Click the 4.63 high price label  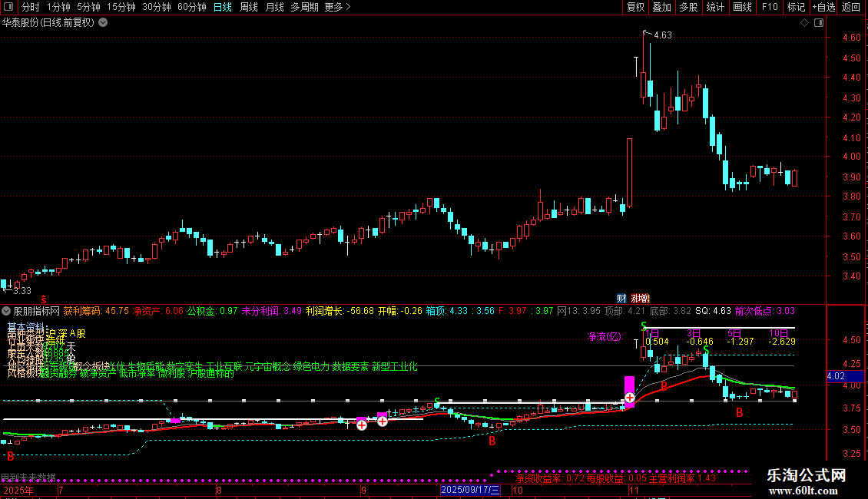(663, 35)
